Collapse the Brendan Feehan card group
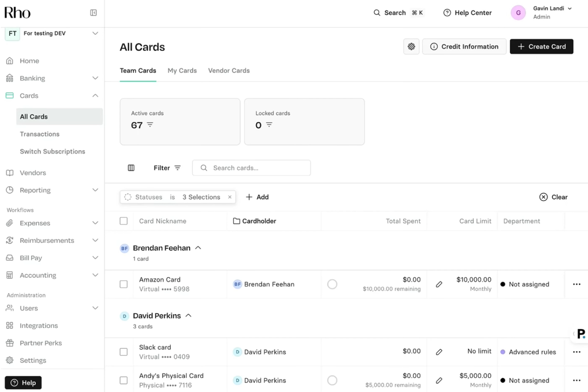The width and height of the screenshot is (588, 392). pyautogui.click(x=198, y=247)
